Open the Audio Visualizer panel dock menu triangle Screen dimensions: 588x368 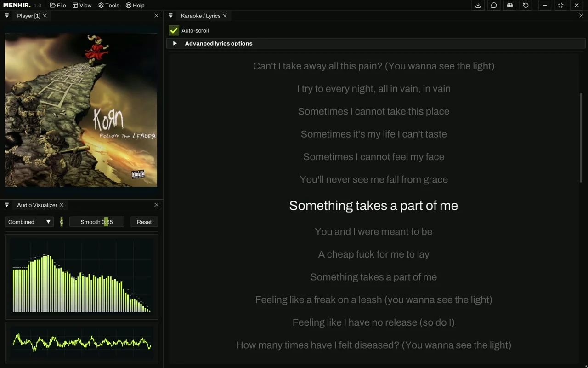click(x=7, y=205)
